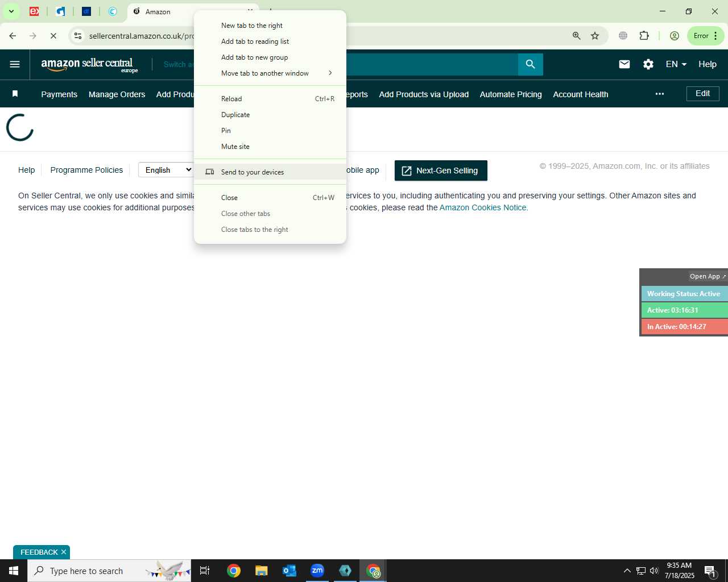This screenshot has height=582, width=728.
Task: Click the site information icon in address bar
Action: pyautogui.click(x=78, y=36)
